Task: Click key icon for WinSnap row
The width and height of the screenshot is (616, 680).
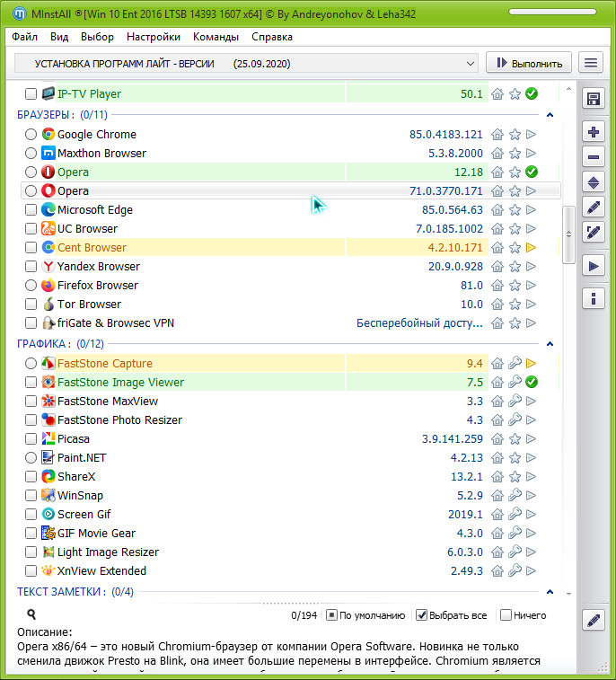Action: (x=515, y=495)
